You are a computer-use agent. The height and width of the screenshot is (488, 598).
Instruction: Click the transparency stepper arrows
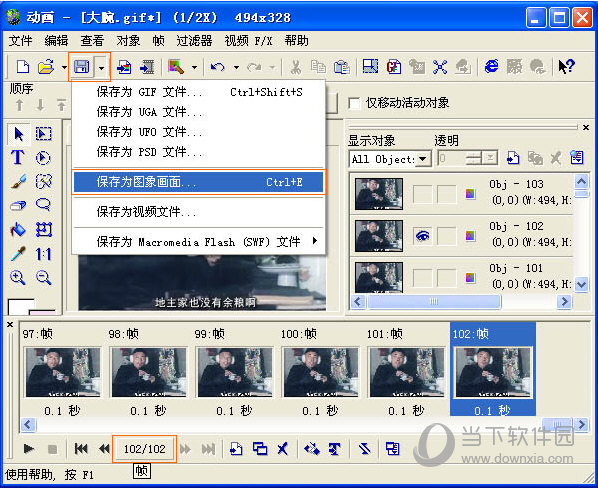(x=474, y=158)
